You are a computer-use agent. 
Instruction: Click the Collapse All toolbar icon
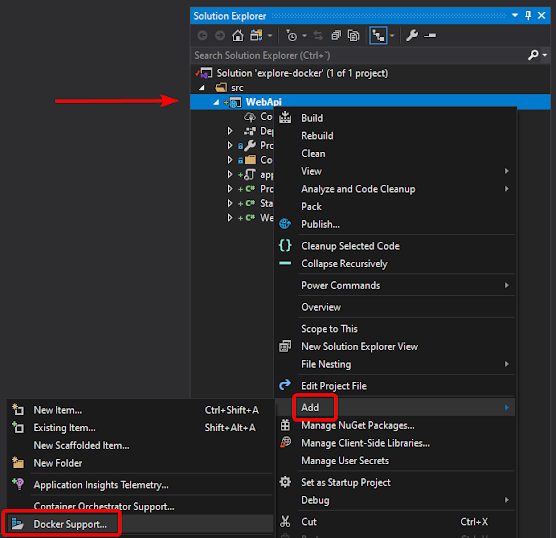pos(335,35)
